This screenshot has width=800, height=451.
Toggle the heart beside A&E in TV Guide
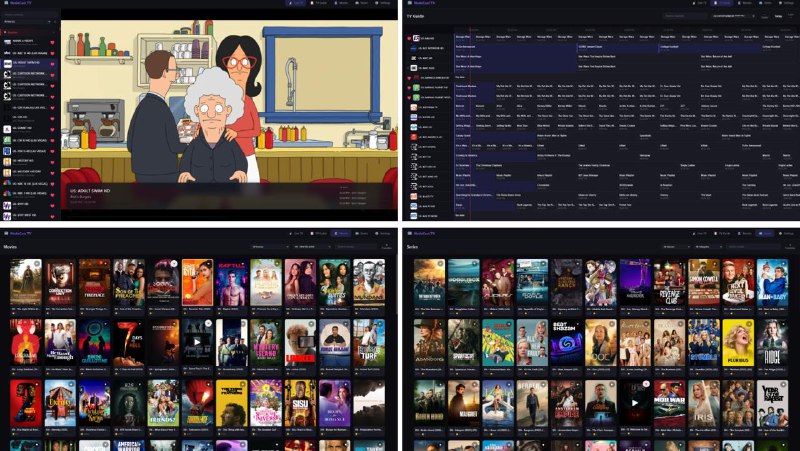tap(409, 38)
